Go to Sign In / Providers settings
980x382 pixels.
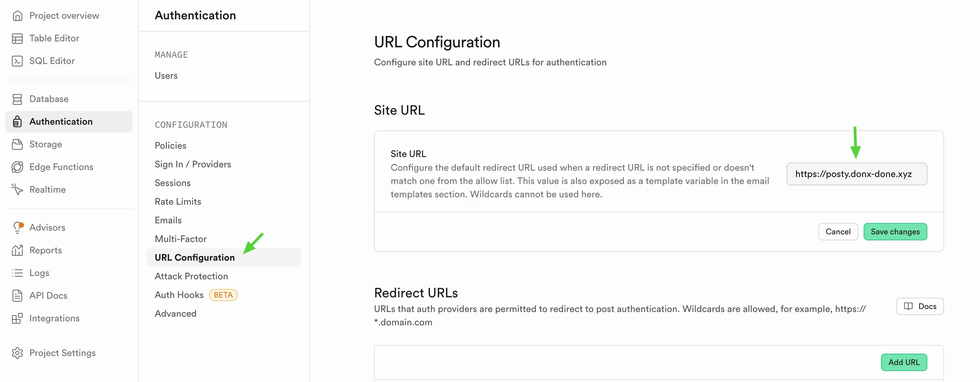193,164
